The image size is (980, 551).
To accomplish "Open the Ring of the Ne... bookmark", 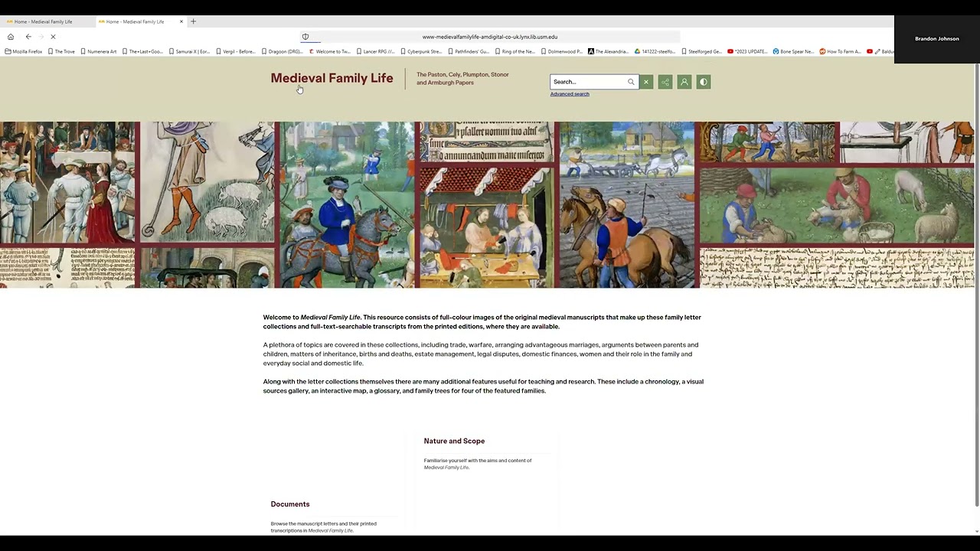I will [515, 51].
